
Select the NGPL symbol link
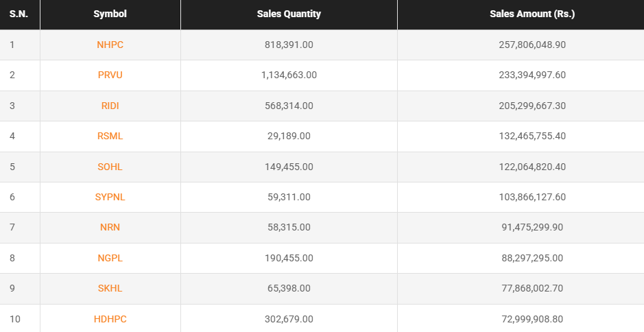[110, 258]
